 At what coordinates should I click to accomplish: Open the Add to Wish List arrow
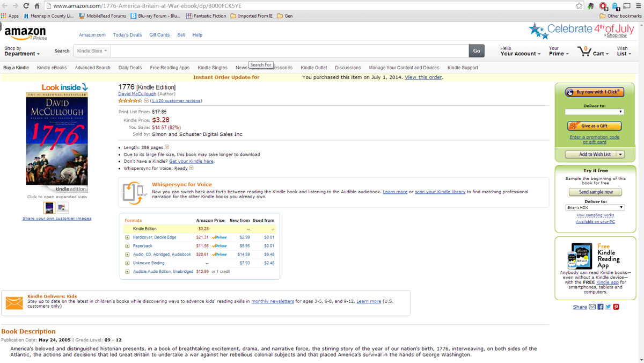[x=620, y=155]
